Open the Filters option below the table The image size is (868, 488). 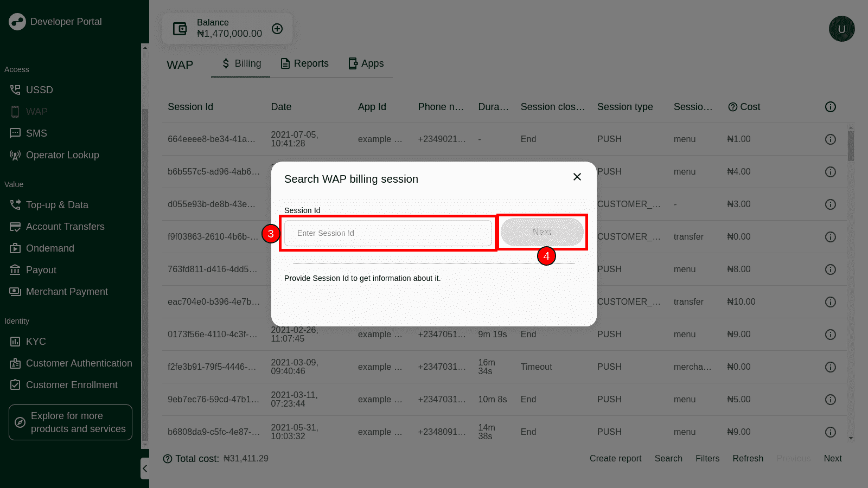[707, 459]
